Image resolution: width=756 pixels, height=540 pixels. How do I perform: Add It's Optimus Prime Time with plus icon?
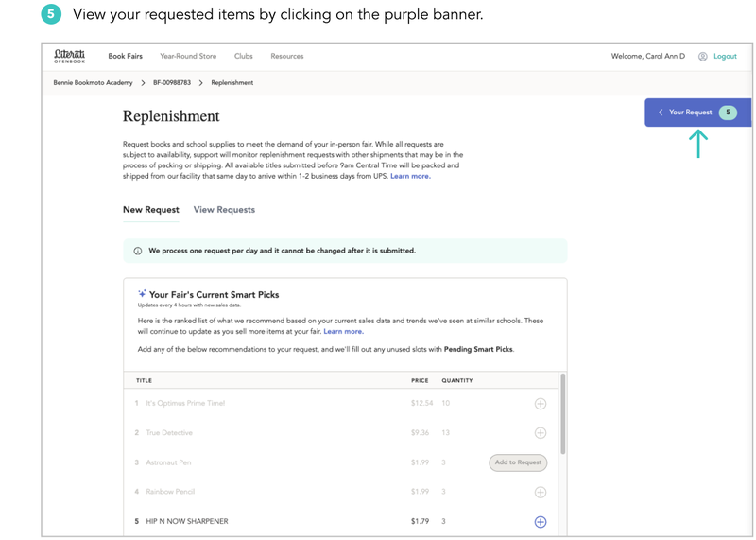(541, 404)
